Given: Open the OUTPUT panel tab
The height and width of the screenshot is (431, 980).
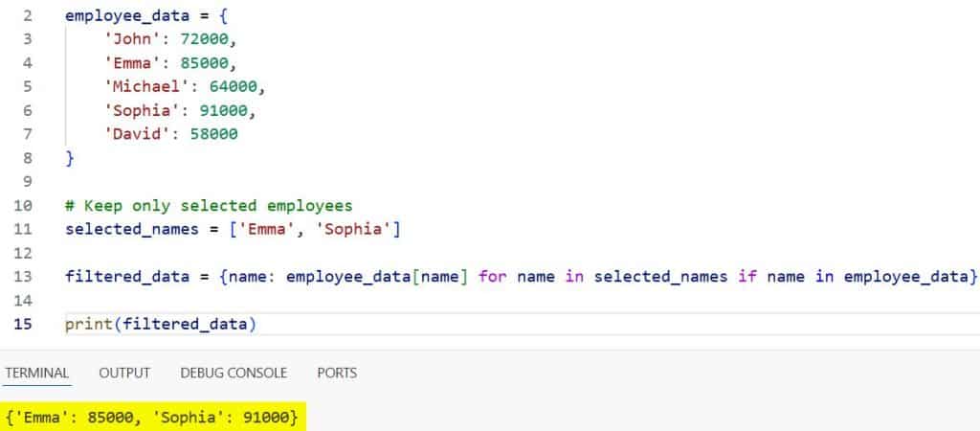Looking at the screenshot, I should pyautogui.click(x=124, y=373).
